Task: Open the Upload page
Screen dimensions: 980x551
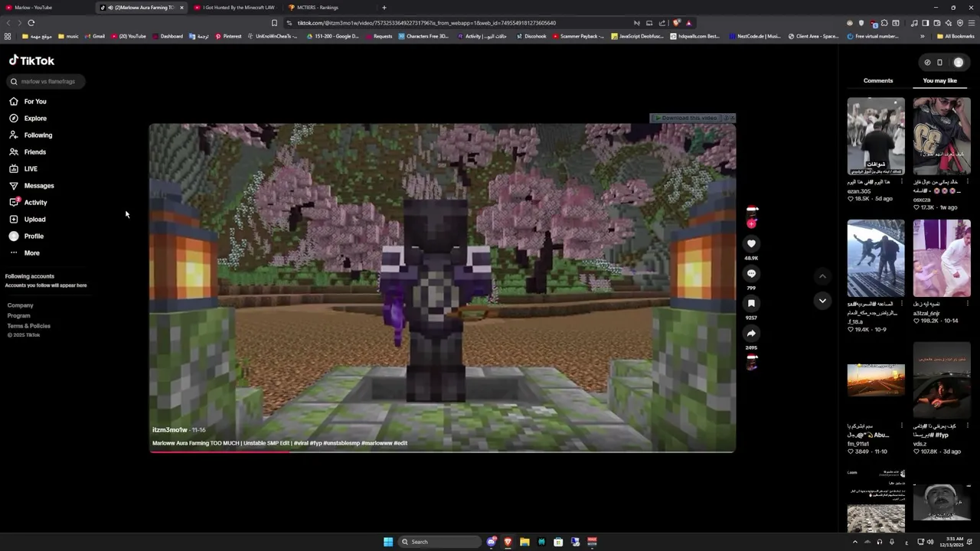Action: click(28, 219)
